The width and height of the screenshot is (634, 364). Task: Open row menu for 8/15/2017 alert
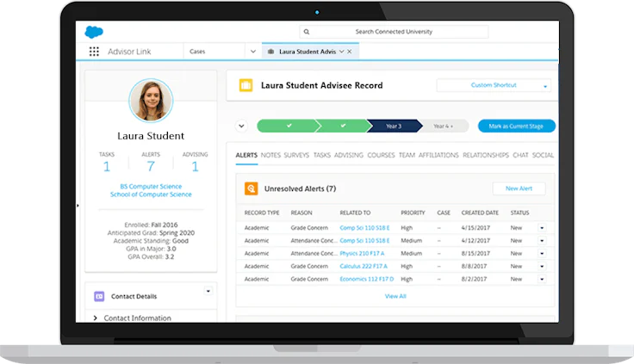[x=542, y=254]
